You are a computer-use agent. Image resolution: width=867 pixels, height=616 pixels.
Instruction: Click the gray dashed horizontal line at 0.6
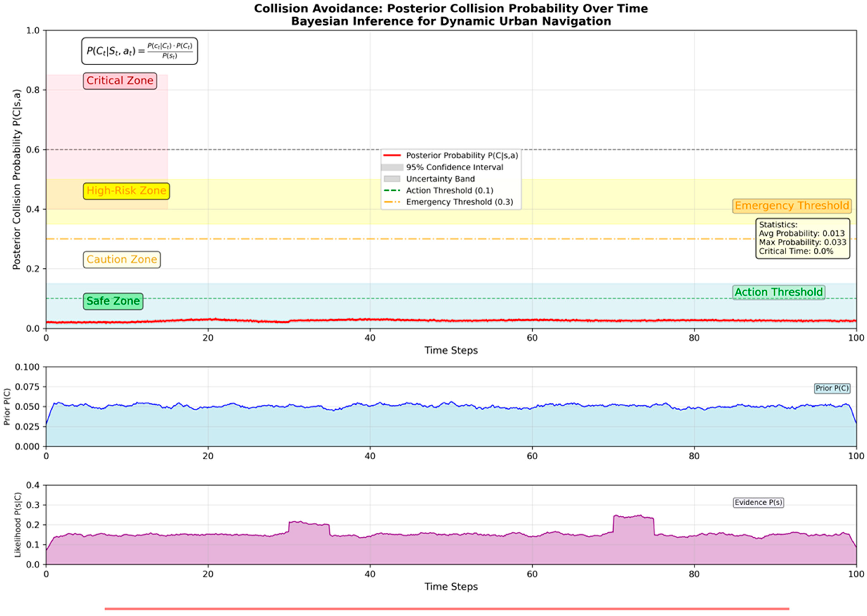point(451,149)
